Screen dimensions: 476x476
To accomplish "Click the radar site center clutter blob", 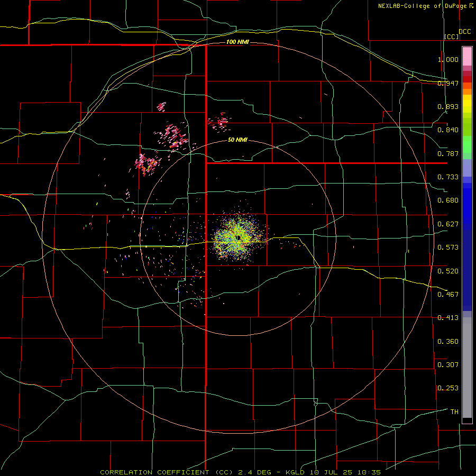I will click(239, 237).
